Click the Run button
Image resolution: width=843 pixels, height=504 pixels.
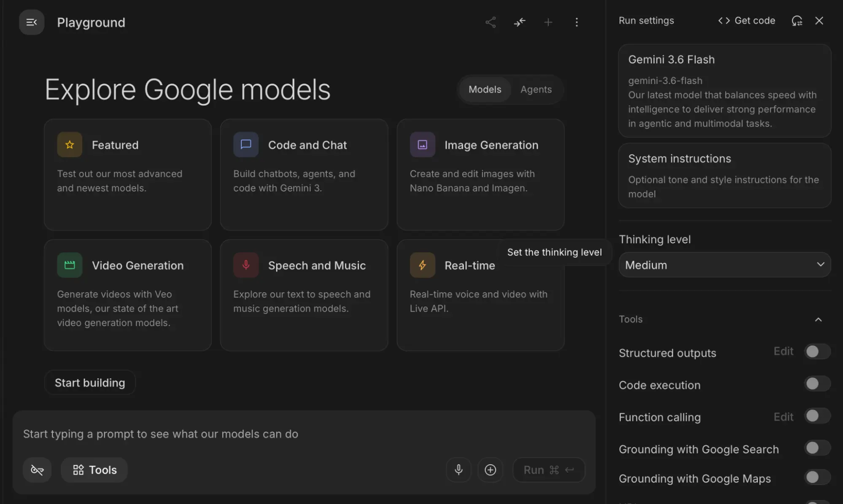pos(549,470)
